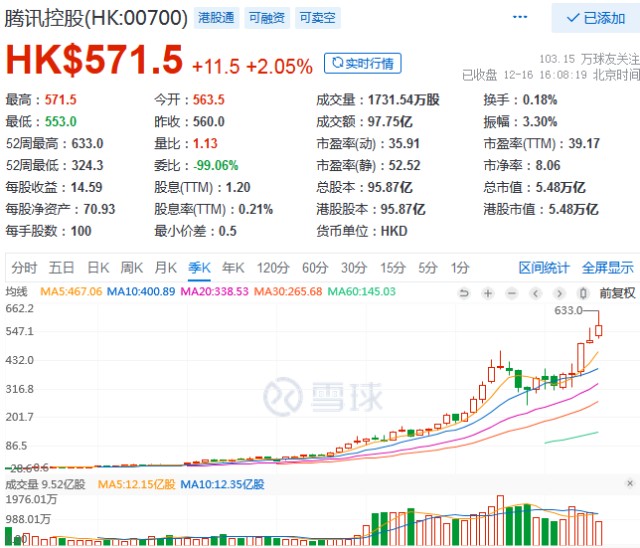The height and width of the screenshot is (548, 640).
Task: Zoom in the chart with plus icon
Action: pos(488,293)
